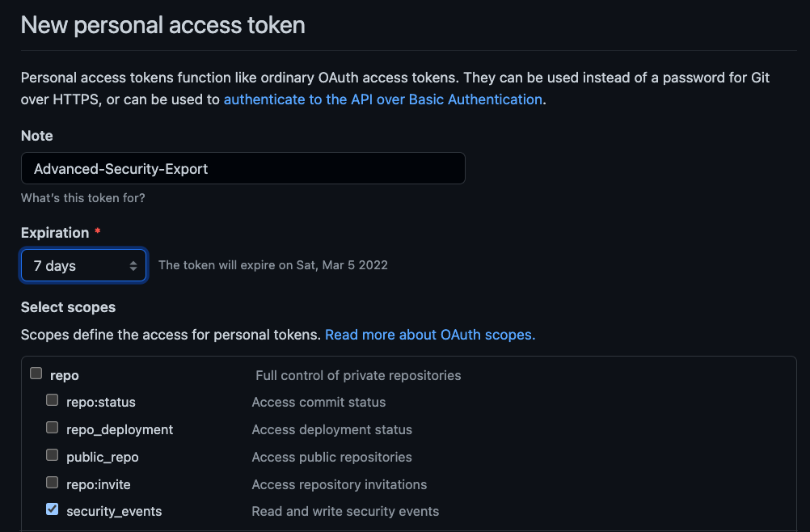The image size is (810, 532).
Task: Enable the repo:status scope
Action: click(52, 399)
